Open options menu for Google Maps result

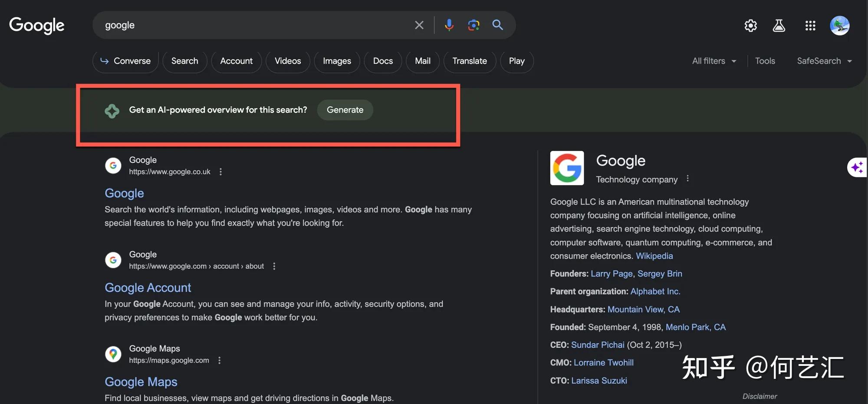(x=219, y=360)
